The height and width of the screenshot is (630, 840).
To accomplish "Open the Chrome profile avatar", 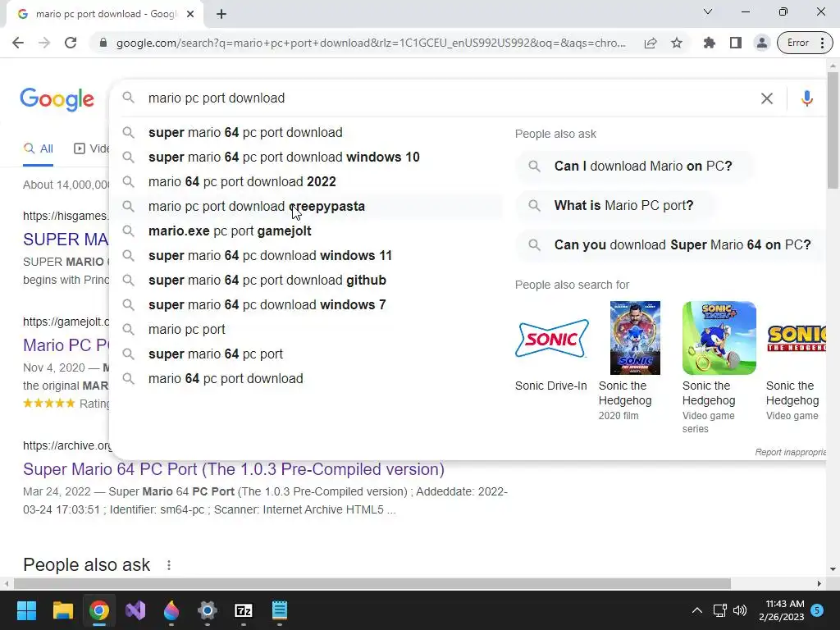I will (761, 43).
